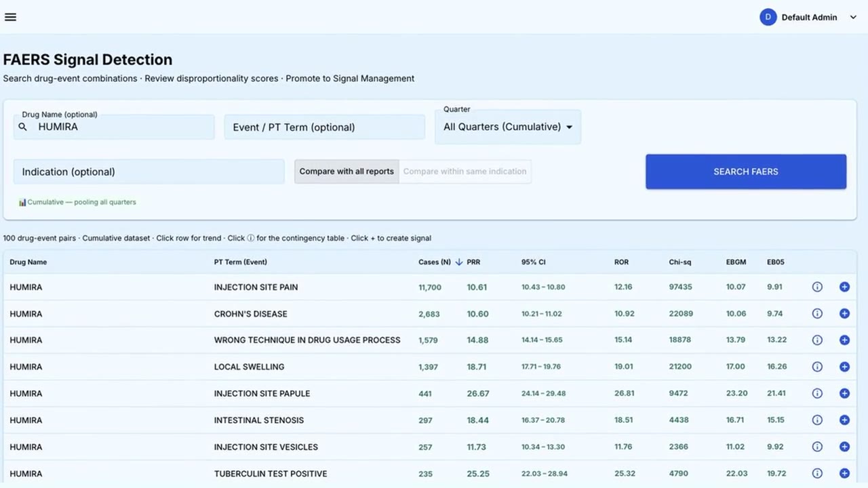Click the Default Admin avatar
This screenshot has width=868, height=488.
768,18
